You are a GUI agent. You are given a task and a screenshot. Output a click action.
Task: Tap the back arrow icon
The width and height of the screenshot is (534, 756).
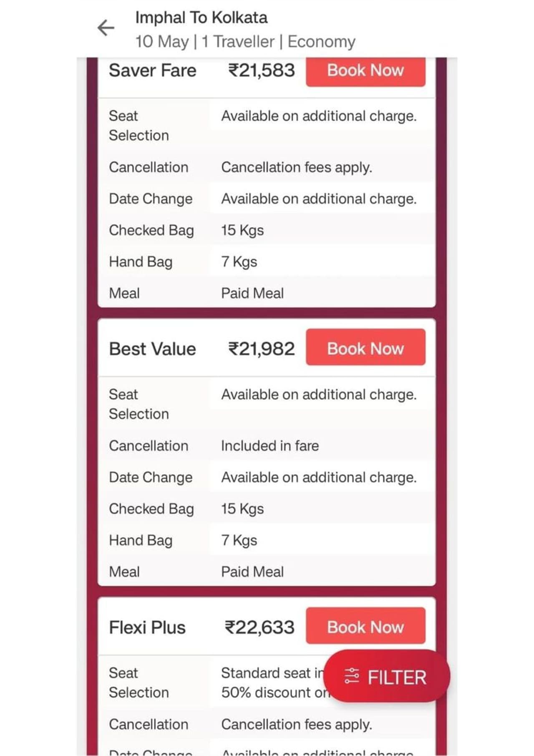106,28
